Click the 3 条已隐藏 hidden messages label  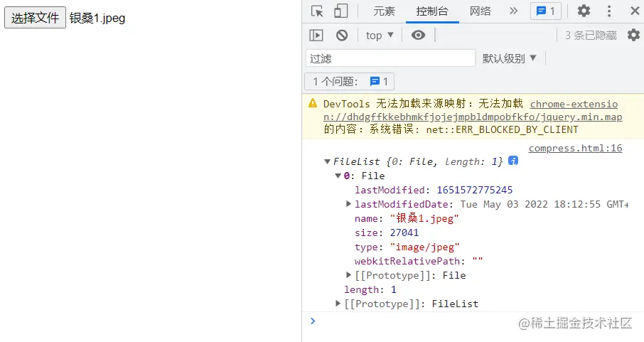pyautogui.click(x=591, y=36)
